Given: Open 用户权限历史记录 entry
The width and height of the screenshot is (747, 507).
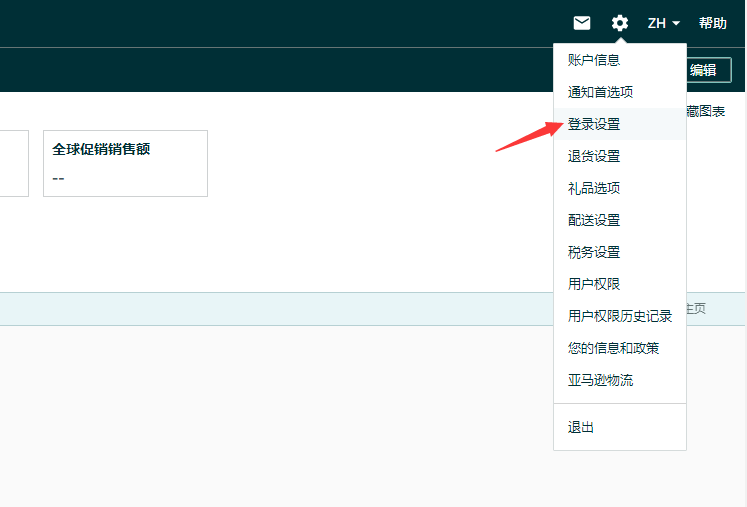Looking at the screenshot, I should coord(619,316).
